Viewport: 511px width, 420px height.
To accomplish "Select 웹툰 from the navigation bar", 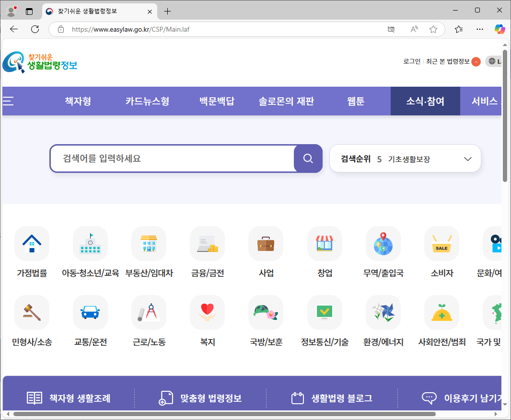I will 356,101.
